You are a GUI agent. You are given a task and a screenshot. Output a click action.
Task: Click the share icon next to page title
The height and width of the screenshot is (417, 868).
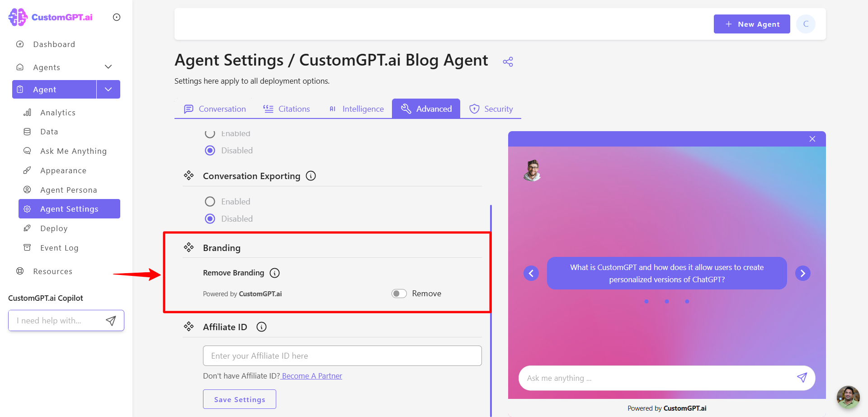[508, 62]
